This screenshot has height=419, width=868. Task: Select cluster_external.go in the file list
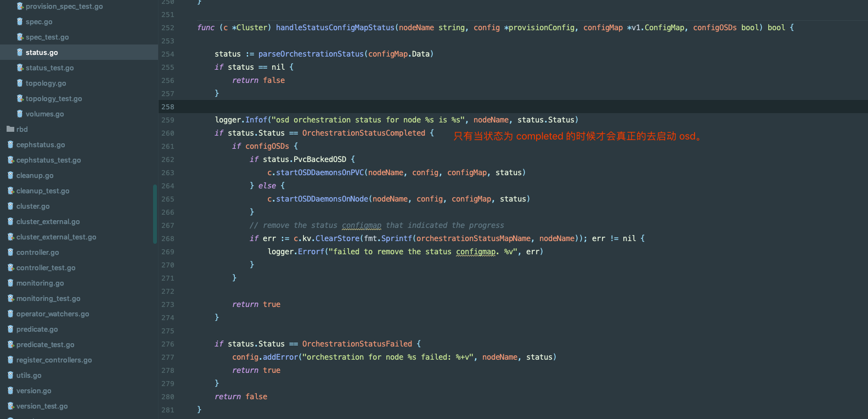click(x=48, y=222)
